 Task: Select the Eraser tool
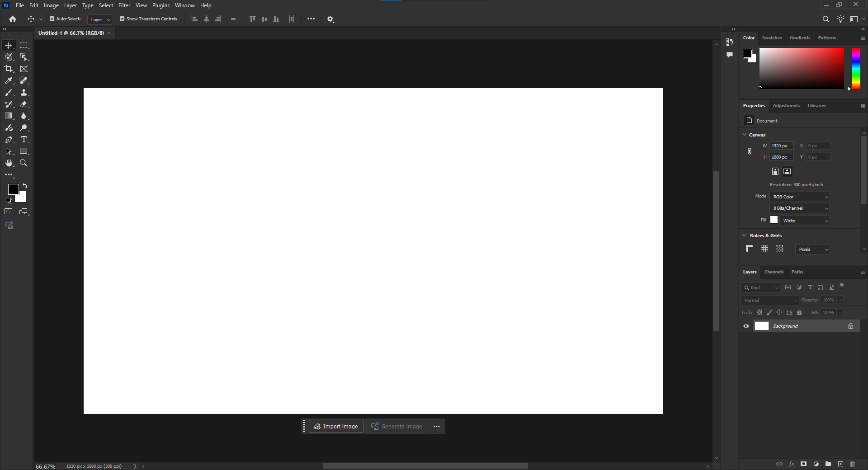[24, 104]
